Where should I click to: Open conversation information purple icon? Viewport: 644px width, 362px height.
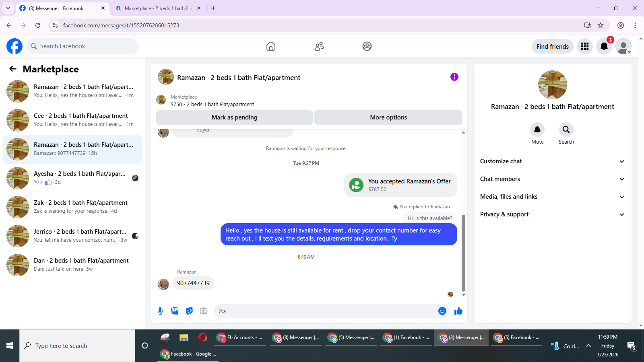[454, 77]
